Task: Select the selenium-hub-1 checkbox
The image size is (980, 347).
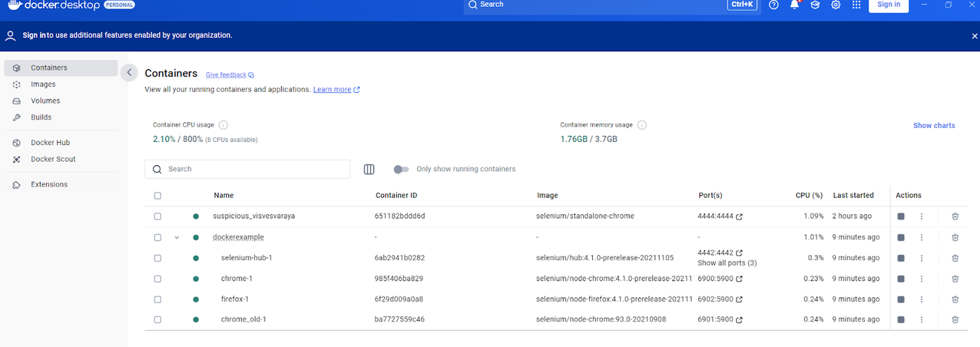Action: click(157, 258)
